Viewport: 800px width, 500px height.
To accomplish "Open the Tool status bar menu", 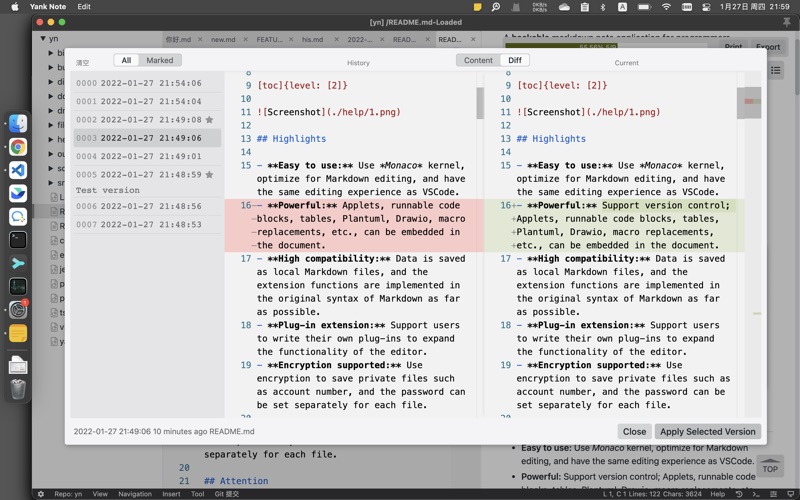I will click(x=197, y=494).
